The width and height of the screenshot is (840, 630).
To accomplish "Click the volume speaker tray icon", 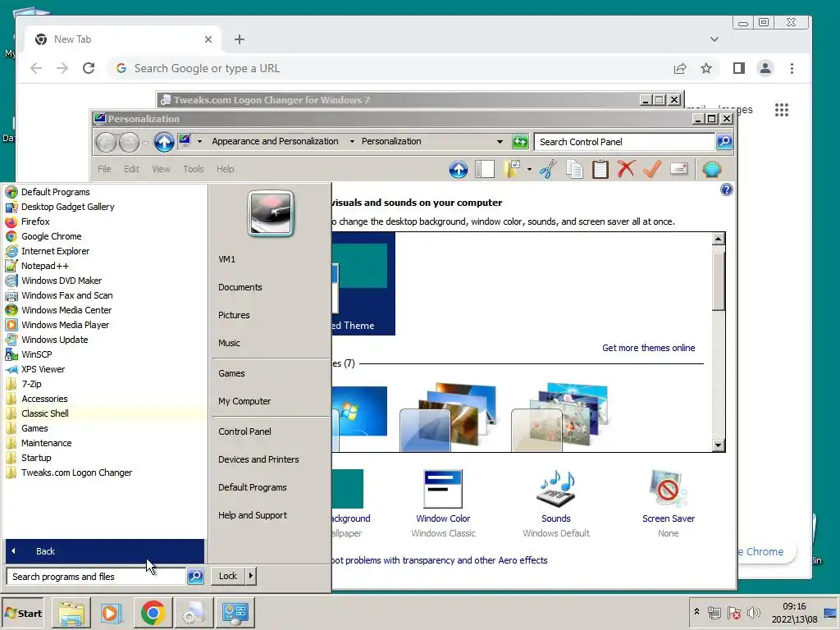I will pyautogui.click(x=753, y=613).
